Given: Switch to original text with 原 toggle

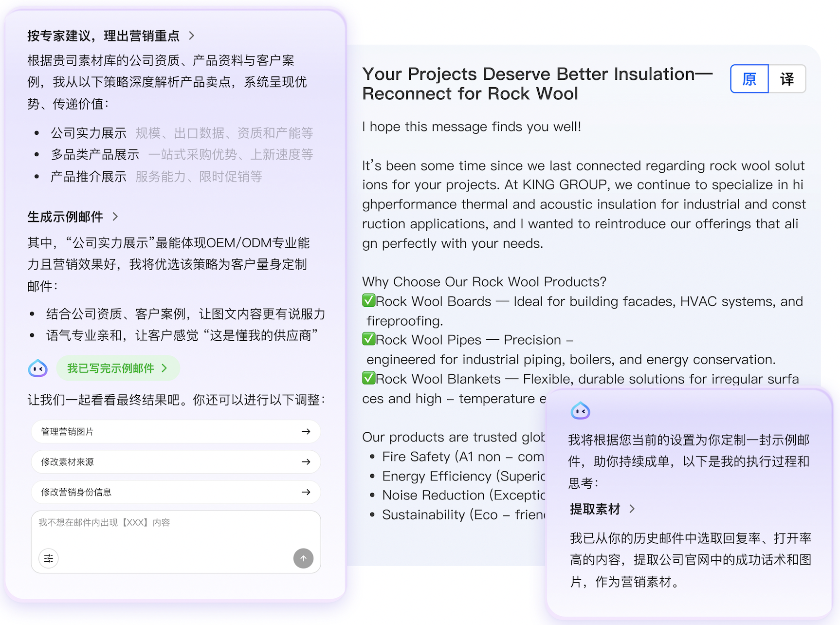Looking at the screenshot, I should [749, 79].
